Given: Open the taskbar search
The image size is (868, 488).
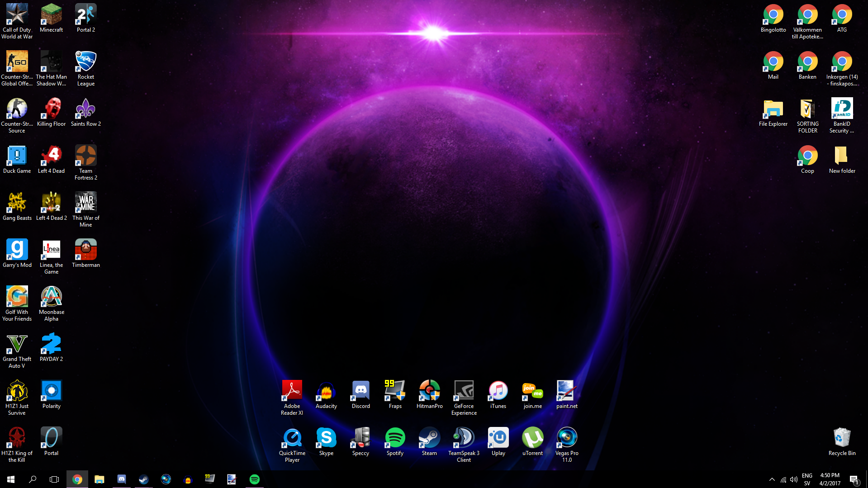Looking at the screenshot, I should (33, 479).
